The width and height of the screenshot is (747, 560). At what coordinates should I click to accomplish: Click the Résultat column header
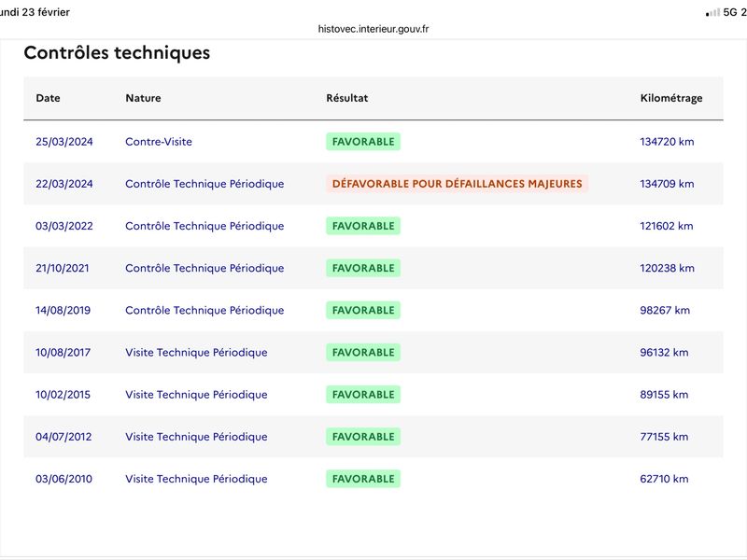point(347,98)
